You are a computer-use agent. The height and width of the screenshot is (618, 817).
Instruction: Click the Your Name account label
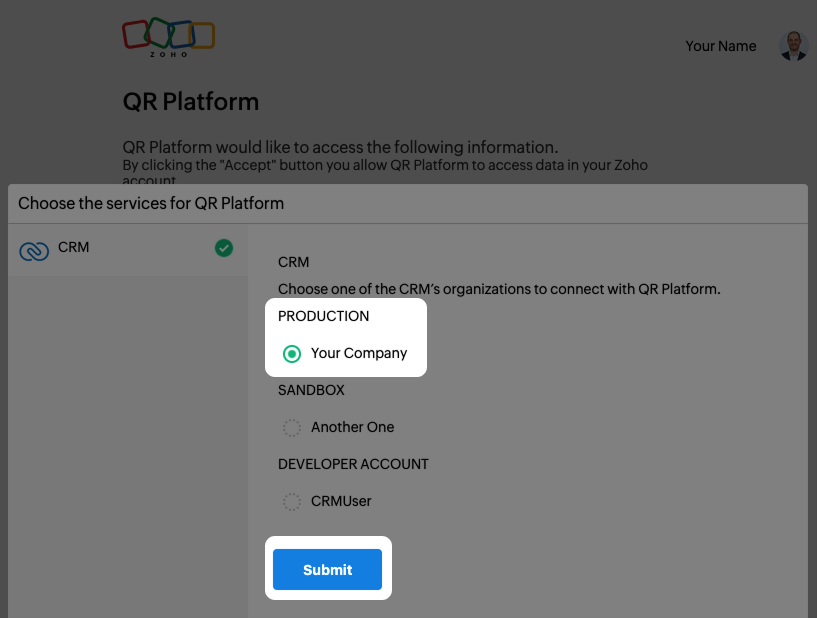721,46
